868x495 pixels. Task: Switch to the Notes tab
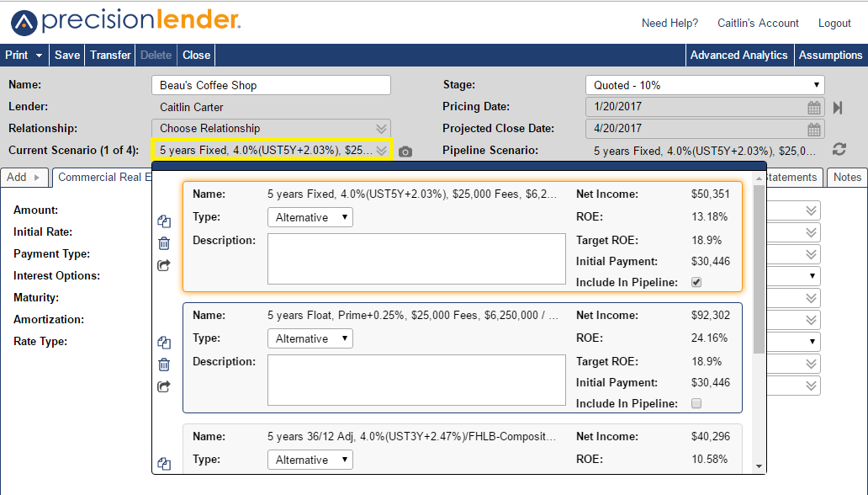847,178
